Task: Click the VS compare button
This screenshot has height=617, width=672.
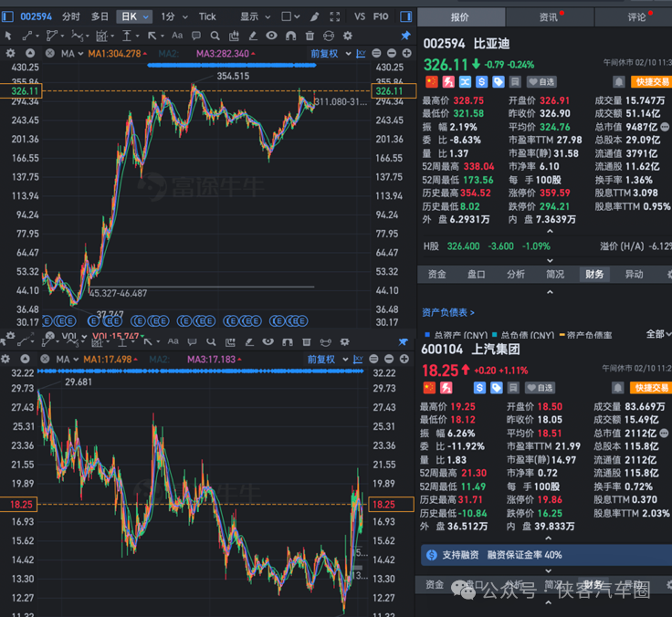Action: coord(360,16)
